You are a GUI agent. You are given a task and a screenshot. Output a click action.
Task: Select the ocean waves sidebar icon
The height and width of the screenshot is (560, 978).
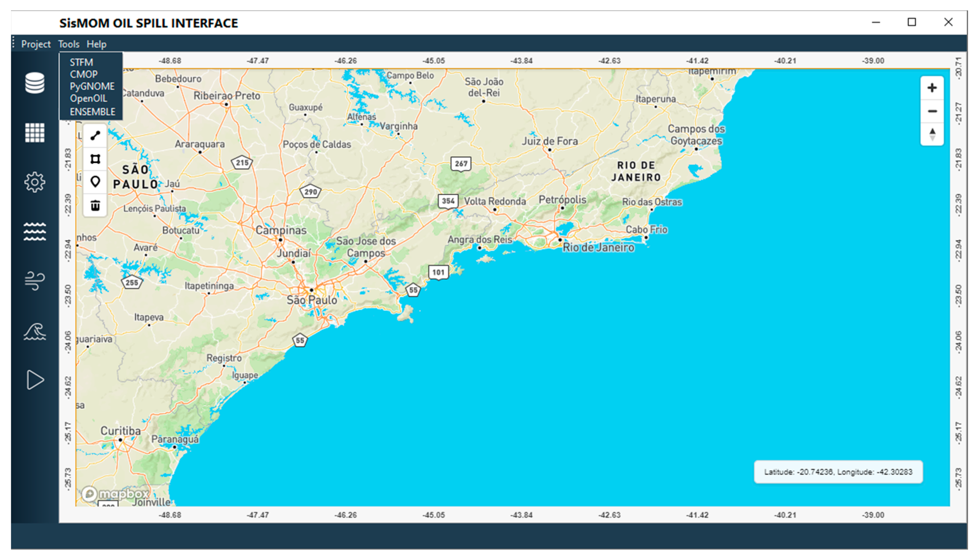click(35, 232)
